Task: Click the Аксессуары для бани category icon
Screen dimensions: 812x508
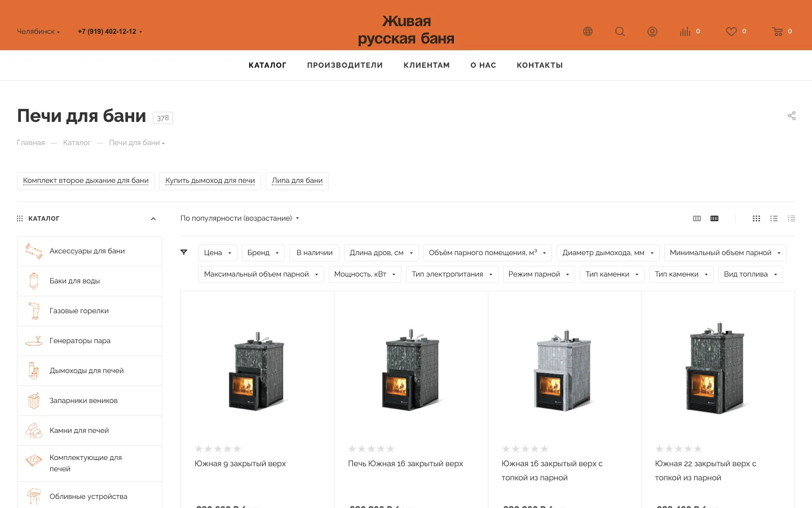Action: [34, 251]
